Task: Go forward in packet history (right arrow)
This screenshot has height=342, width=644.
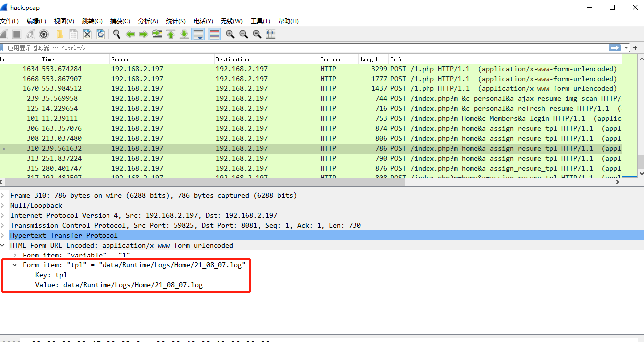Action: click(143, 34)
